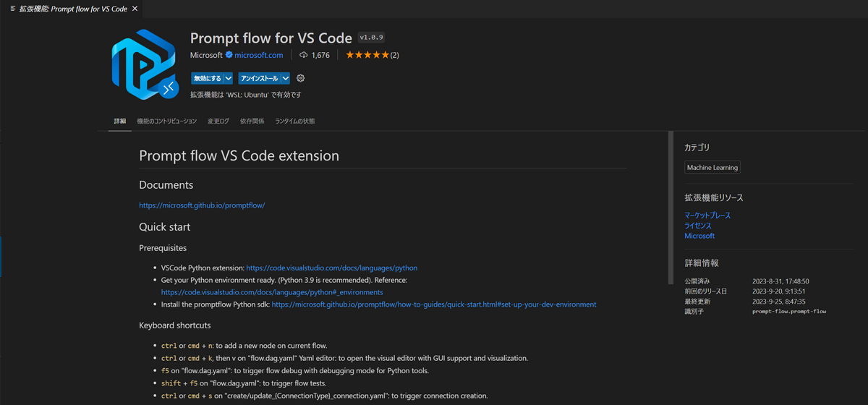Click the Prerequisites heading
Screen dimensions: 868x405
pos(163,248)
